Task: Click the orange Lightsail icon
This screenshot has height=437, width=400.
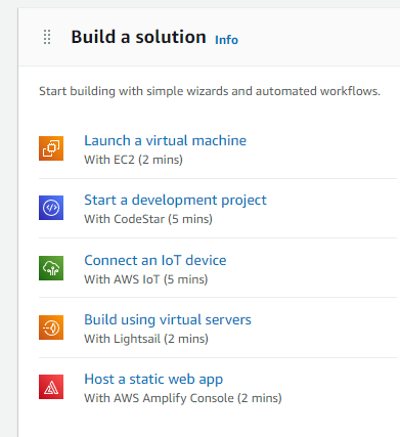Action: click(51, 327)
